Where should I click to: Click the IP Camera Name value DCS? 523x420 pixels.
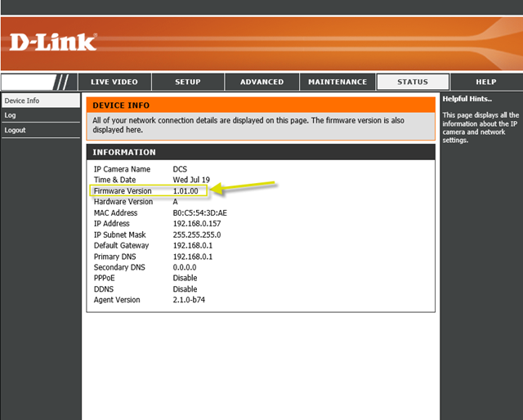(x=180, y=169)
